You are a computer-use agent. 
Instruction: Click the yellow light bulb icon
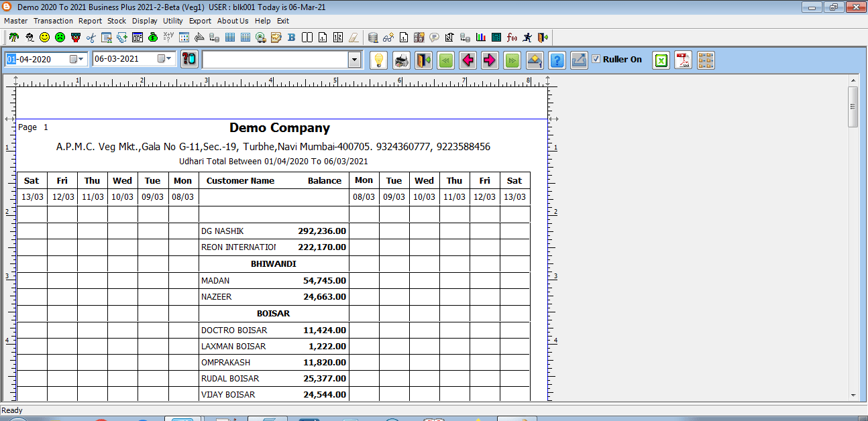coord(379,60)
